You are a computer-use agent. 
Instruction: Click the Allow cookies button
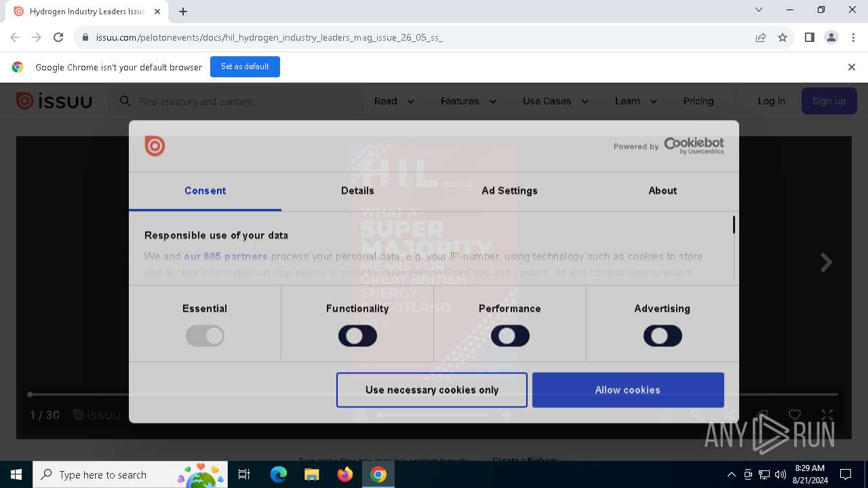[x=628, y=390]
